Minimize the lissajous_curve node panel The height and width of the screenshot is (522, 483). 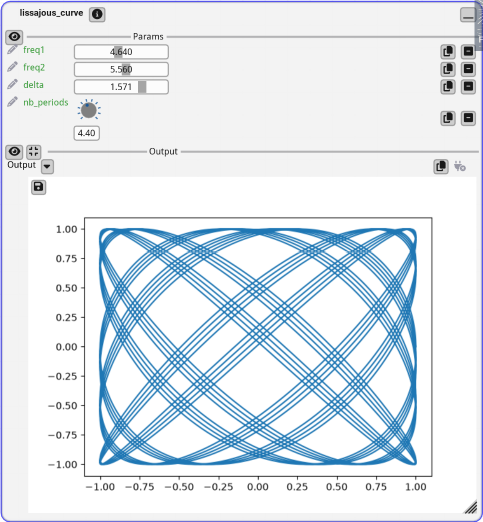pos(468,15)
